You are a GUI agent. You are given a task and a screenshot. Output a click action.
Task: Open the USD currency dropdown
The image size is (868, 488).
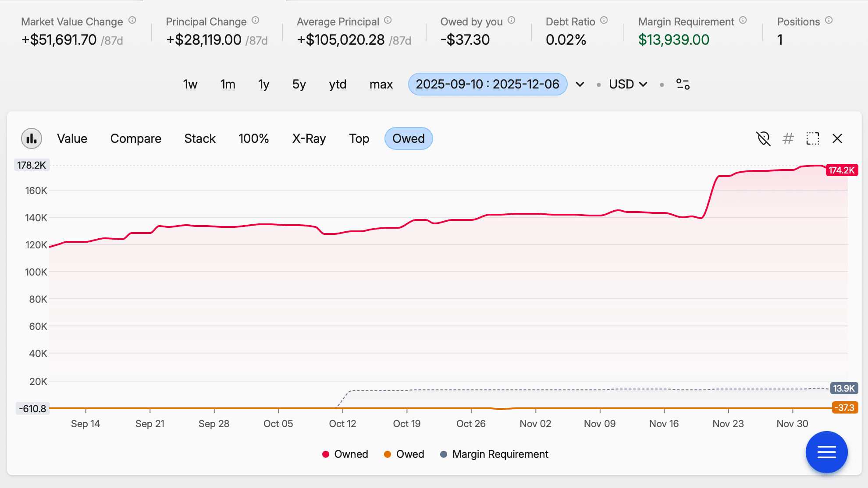628,84
